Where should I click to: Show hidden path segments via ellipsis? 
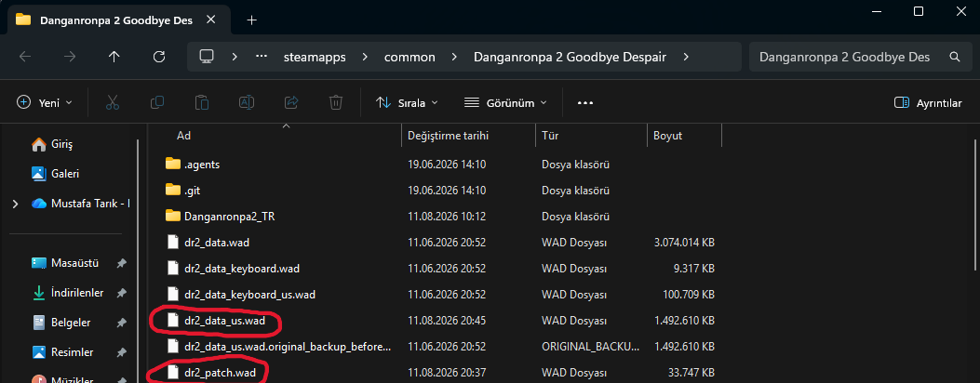pyautogui.click(x=262, y=57)
